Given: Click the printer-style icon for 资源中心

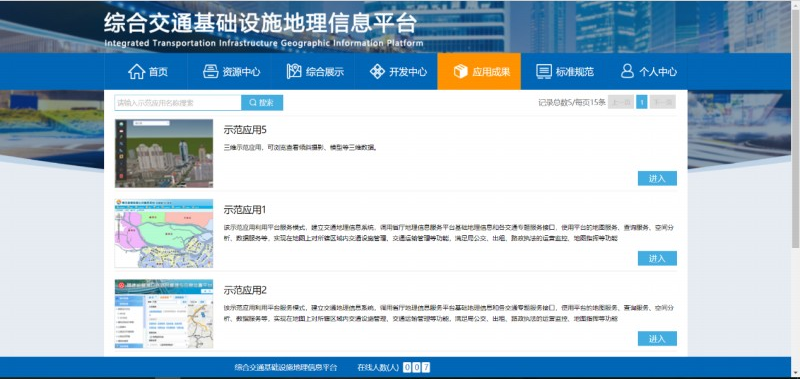Looking at the screenshot, I should [211, 71].
